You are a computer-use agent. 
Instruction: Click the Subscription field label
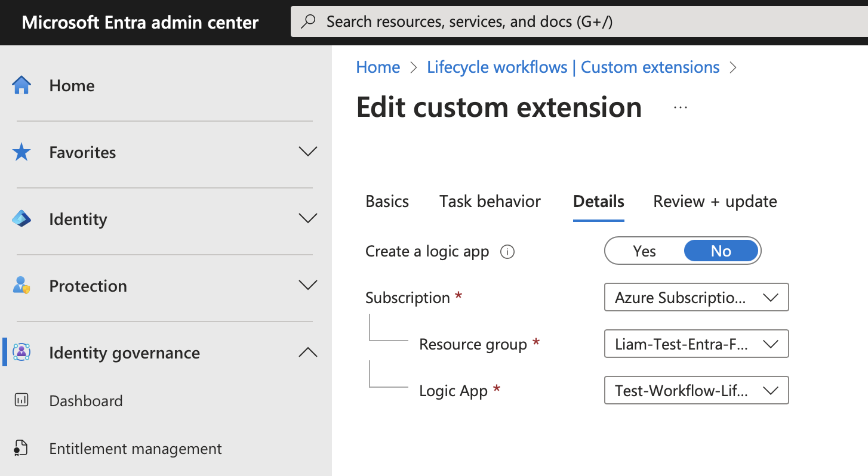408,297
